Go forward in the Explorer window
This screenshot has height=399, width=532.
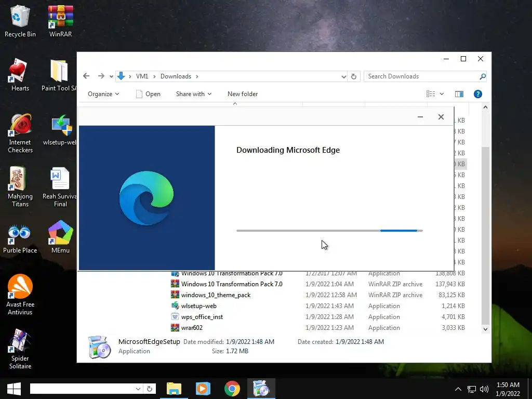[x=101, y=76]
